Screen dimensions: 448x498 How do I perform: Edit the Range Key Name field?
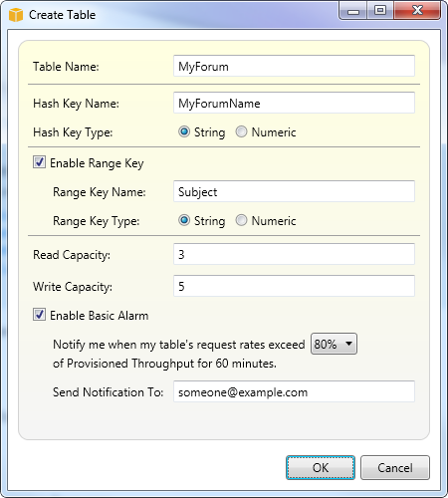point(294,191)
